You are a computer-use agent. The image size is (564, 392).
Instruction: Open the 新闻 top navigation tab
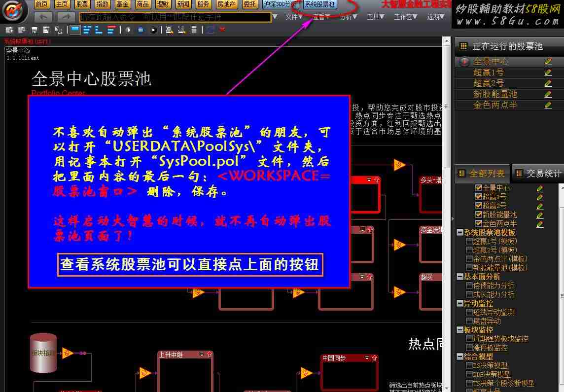pos(183,4)
